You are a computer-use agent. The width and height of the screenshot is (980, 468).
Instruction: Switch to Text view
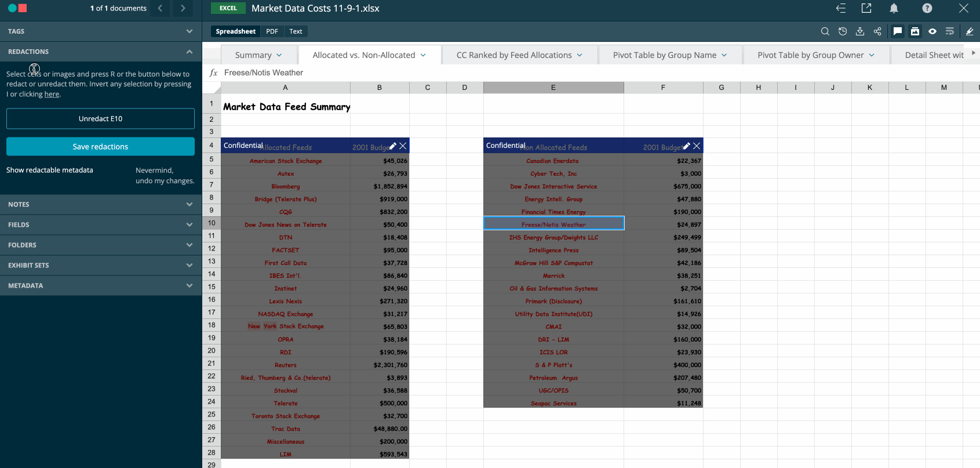(296, 31)
